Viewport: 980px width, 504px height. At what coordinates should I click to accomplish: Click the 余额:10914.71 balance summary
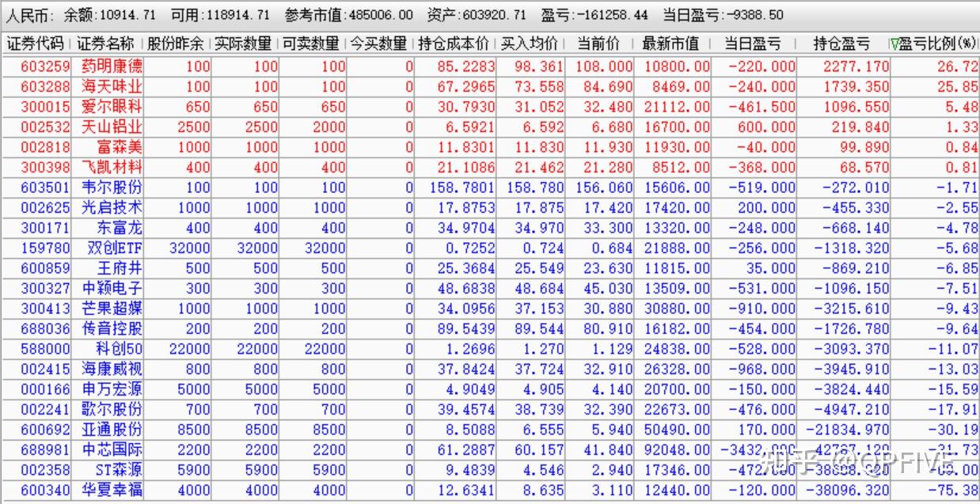point(110,14)
